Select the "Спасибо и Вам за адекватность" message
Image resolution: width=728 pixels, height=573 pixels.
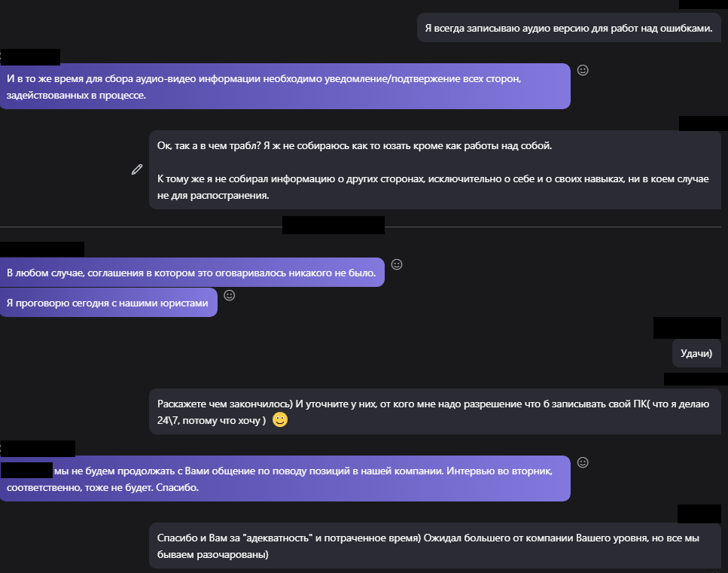click(x=434, y=546)
